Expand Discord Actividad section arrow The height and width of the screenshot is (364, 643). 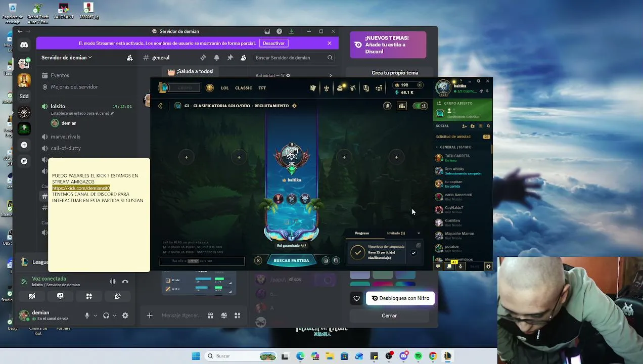[331, 76]
